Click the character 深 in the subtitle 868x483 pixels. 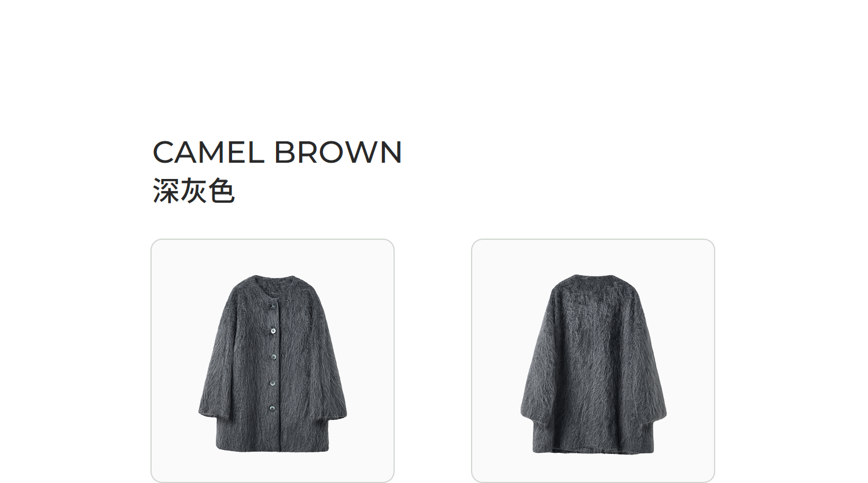[166, 191]
